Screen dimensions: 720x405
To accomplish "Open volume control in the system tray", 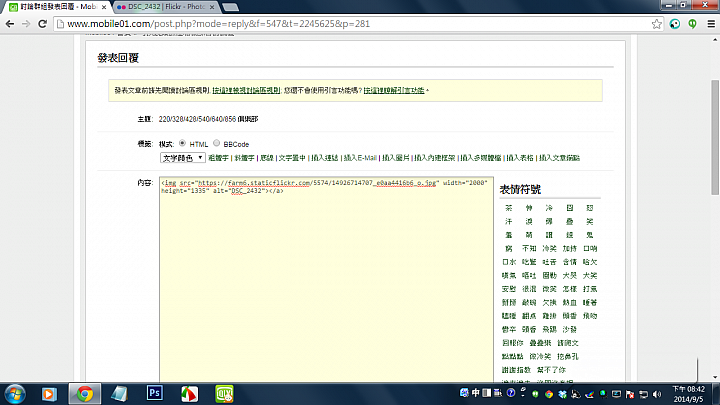I will pyautogui.click(x=657, y=394).
